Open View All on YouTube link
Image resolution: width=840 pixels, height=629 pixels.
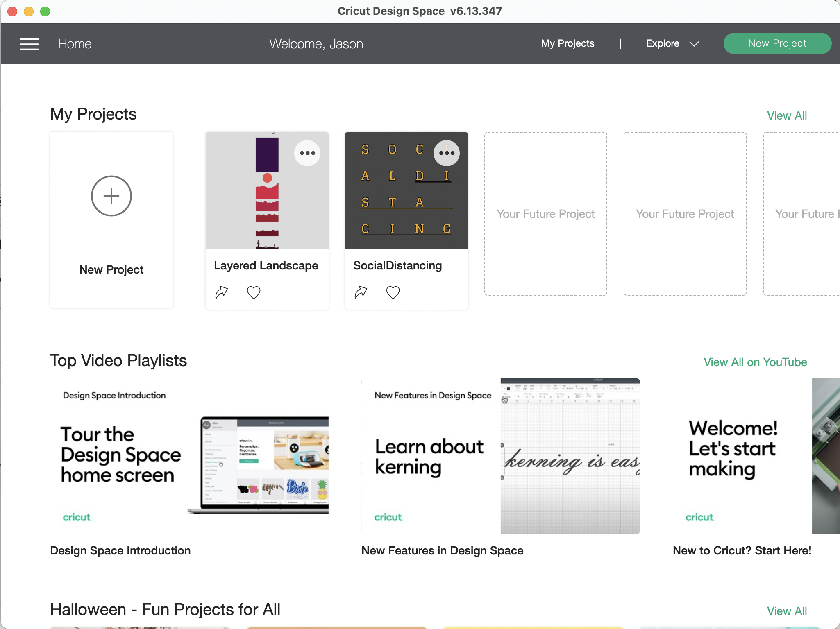click(x=755, y=362)
